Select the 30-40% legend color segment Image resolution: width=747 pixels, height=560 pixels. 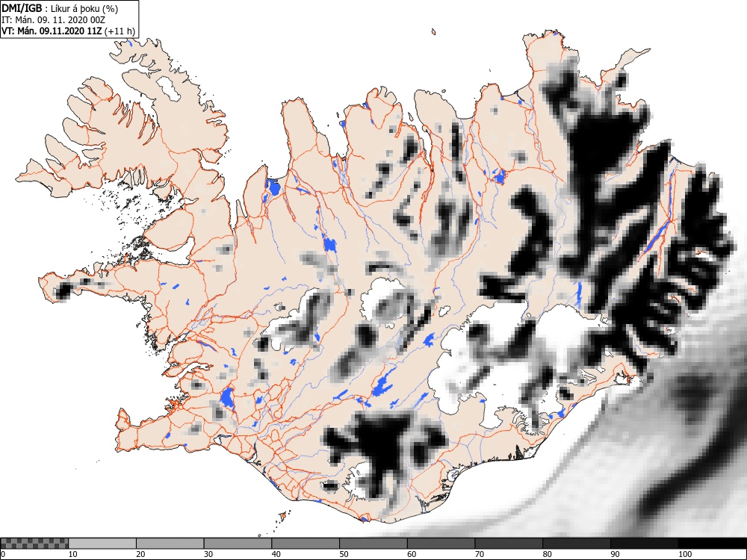coord(238,544)
